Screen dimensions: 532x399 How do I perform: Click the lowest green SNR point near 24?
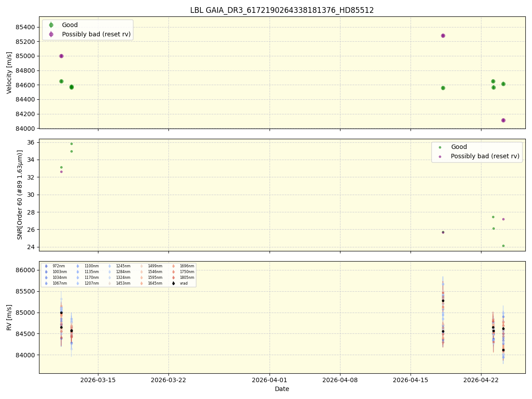click(503, 246)
